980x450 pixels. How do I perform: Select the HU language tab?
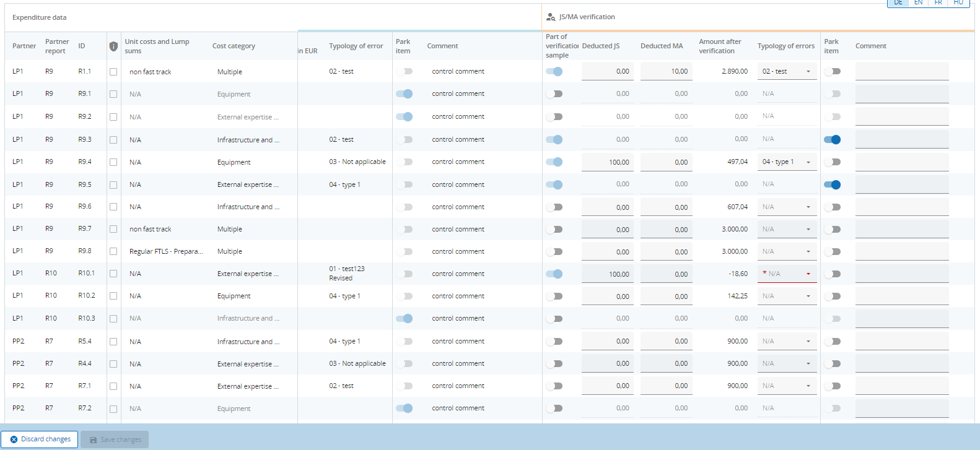pyautogui.click(x=958, y=3)
